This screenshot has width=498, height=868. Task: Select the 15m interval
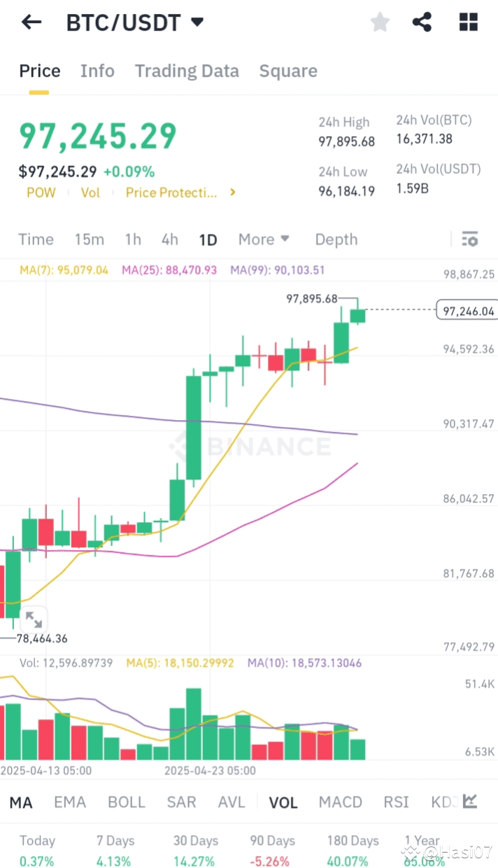(x=90, y=239)
